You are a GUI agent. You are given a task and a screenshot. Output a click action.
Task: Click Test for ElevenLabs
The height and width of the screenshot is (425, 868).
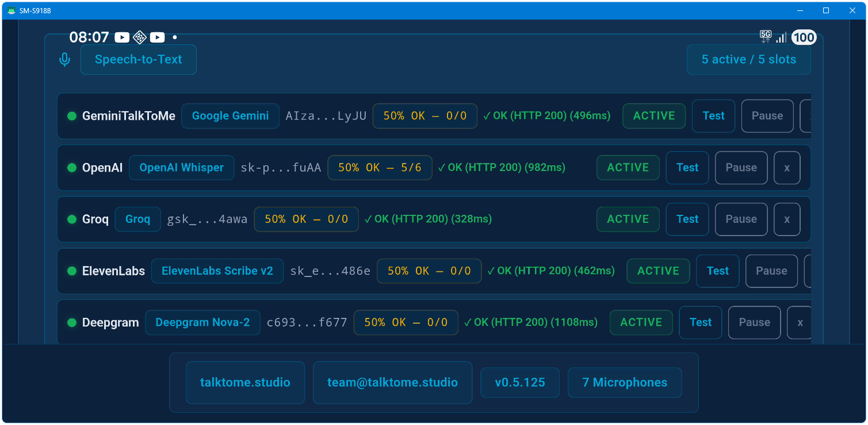pos(718,271)
